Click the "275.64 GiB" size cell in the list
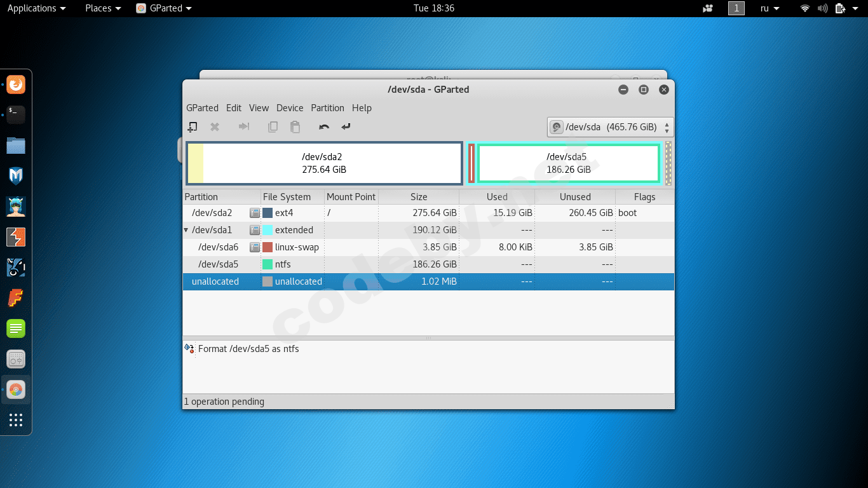Screen dimensions: 868x488 point(435,213)
